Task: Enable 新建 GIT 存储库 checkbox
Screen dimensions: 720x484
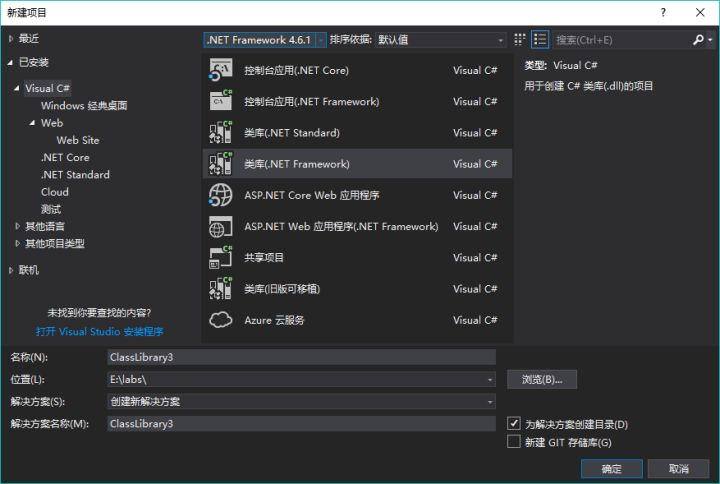Action: 513,442
